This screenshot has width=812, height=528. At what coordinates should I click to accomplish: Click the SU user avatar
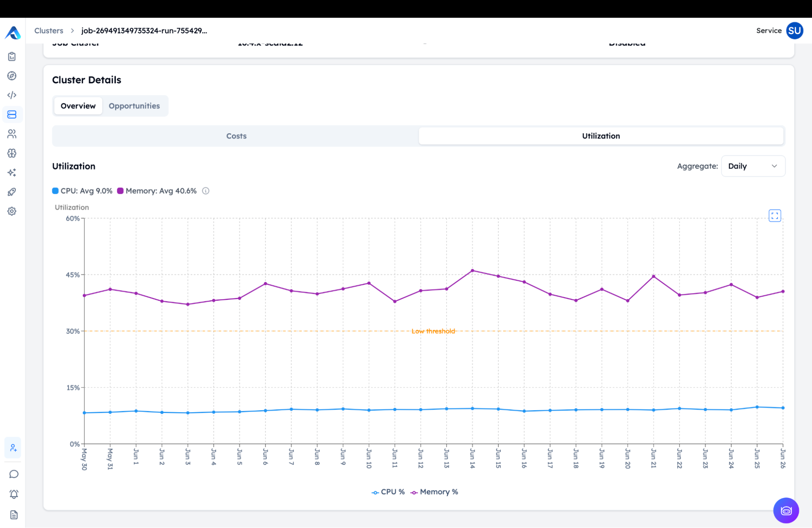795,31
